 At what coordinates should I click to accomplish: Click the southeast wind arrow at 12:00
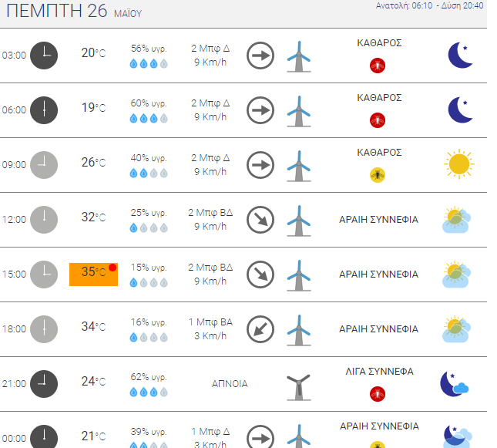point(260,220)
